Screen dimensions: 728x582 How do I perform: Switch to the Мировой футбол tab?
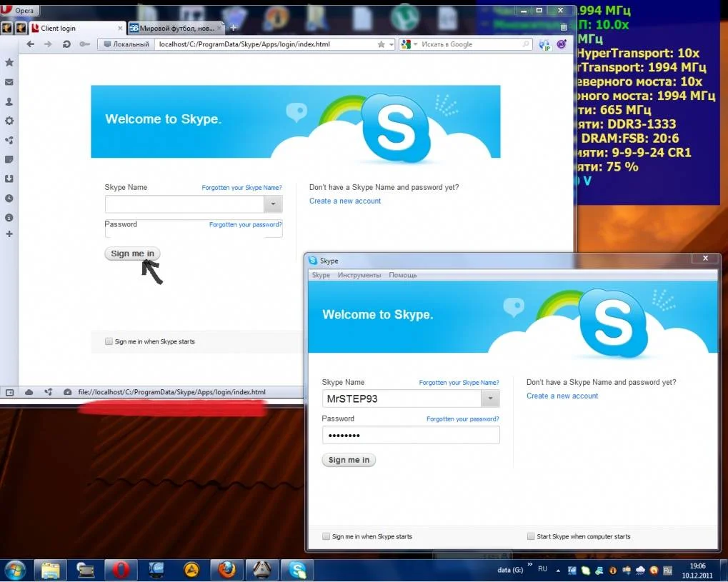[176, 29]
